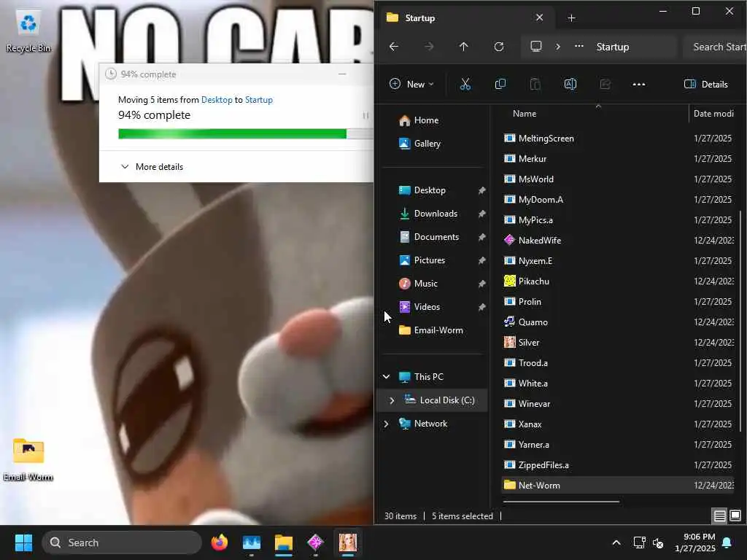Click the Cut scissors icon in Explorer toolbar

point(465,85)
